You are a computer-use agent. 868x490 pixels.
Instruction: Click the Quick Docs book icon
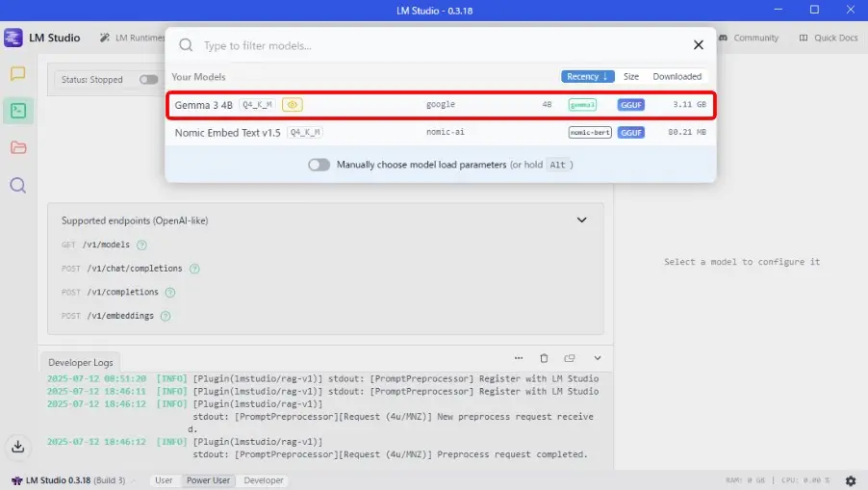(x=804, y=38)
